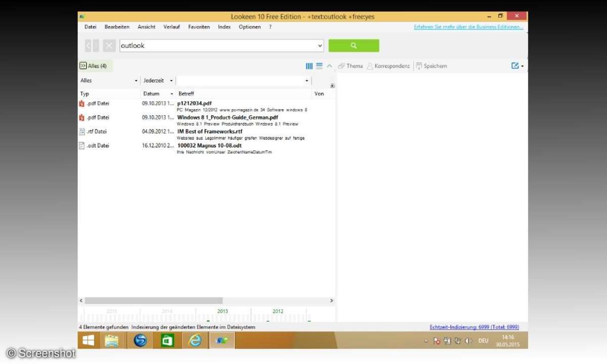The image size is (607, 364).
Task: Select the Alles (4) results tab
Action: pyautogui.click(x=96, y=66)
